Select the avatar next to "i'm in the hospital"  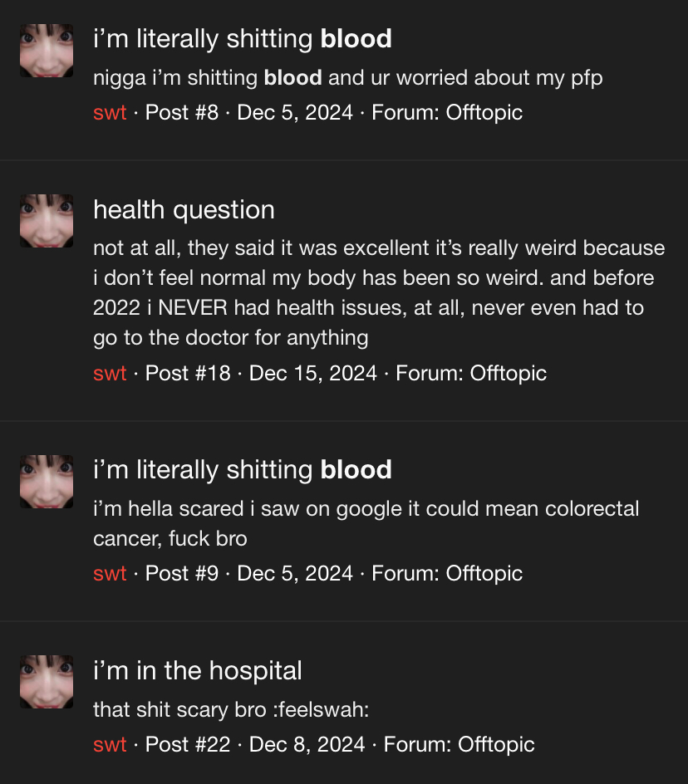47,682
